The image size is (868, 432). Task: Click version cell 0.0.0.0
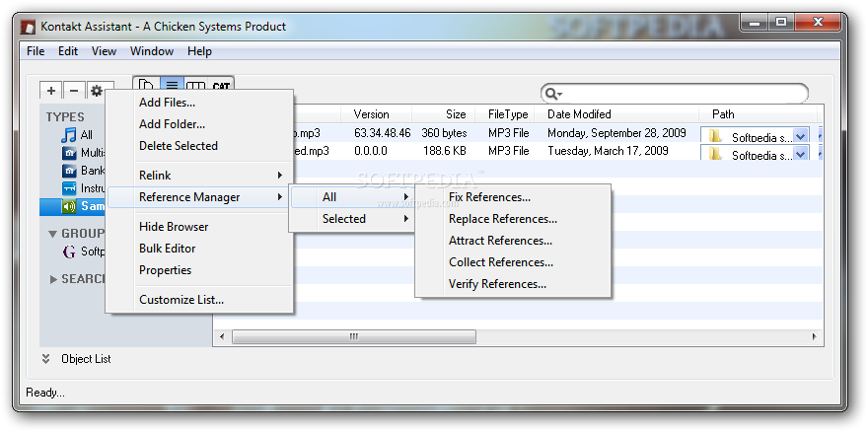pos(371,151)
